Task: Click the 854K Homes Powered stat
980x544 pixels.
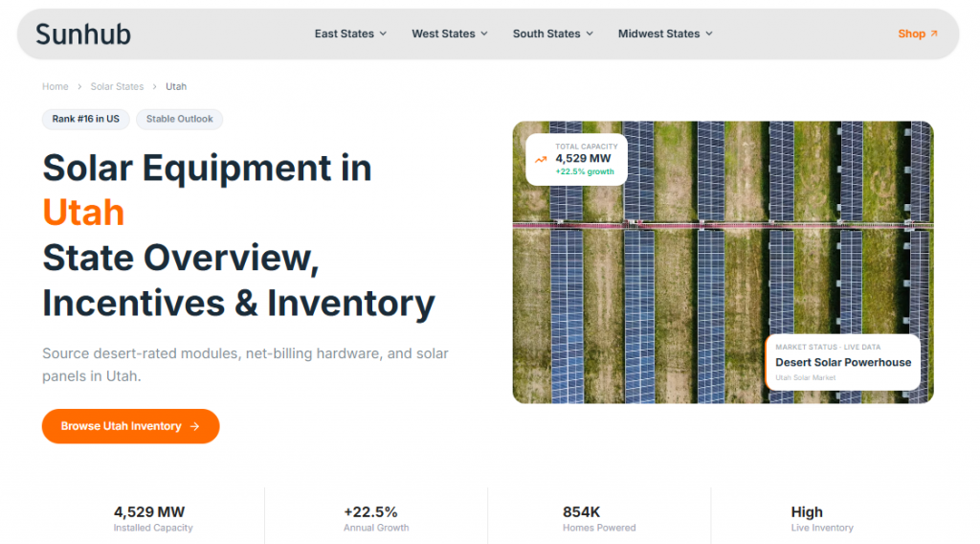Action: point(599,519)
